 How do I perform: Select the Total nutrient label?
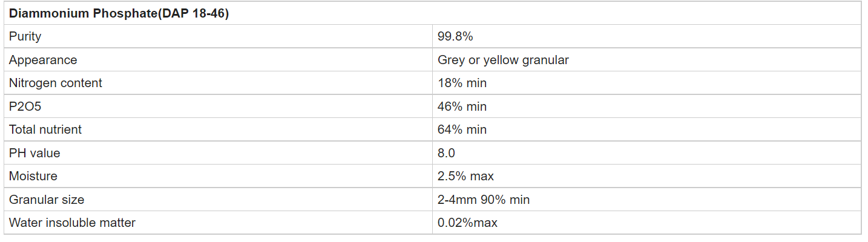click(45, 129)
